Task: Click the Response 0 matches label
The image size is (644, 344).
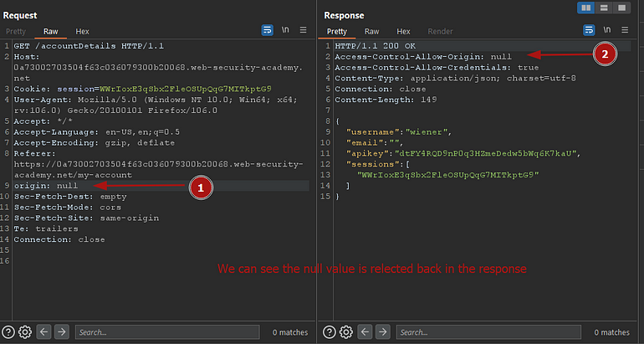Action: [x=611, y=332]
